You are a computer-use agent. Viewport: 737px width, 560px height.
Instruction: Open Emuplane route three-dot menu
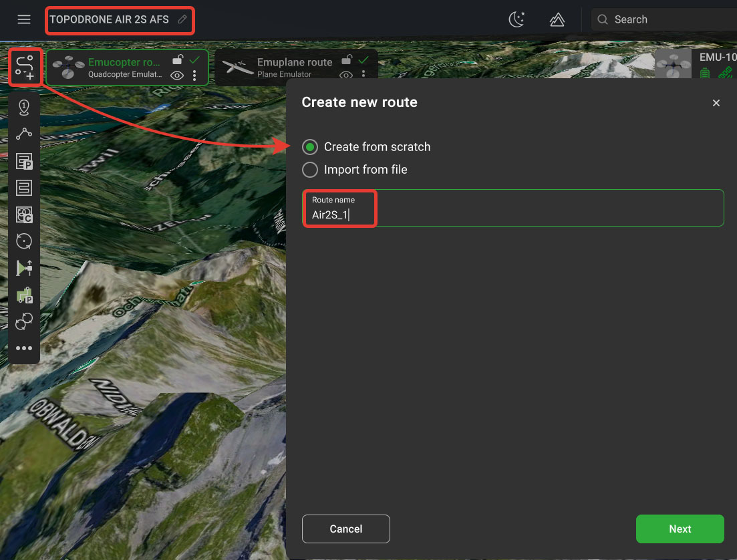[363, 74]
